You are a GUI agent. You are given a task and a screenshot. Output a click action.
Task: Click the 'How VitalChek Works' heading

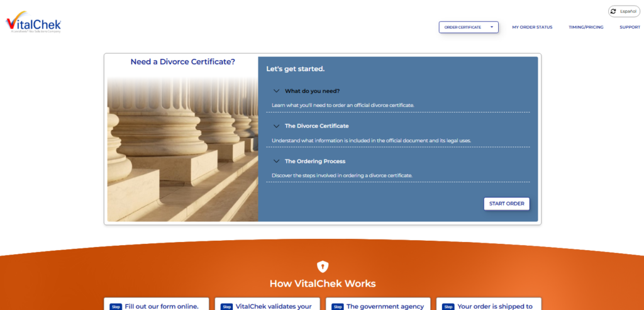tap(322, 284)
